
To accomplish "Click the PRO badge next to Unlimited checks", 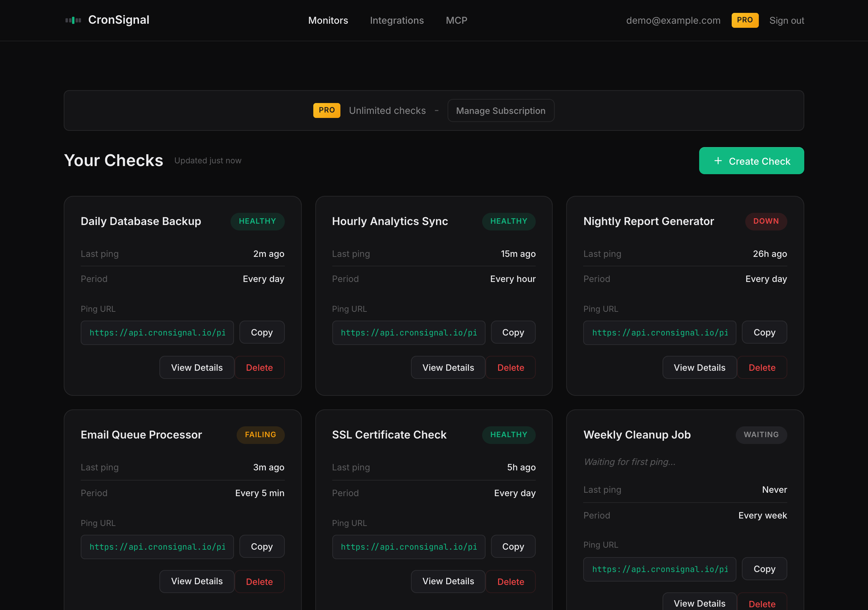I will pos(327,110).
